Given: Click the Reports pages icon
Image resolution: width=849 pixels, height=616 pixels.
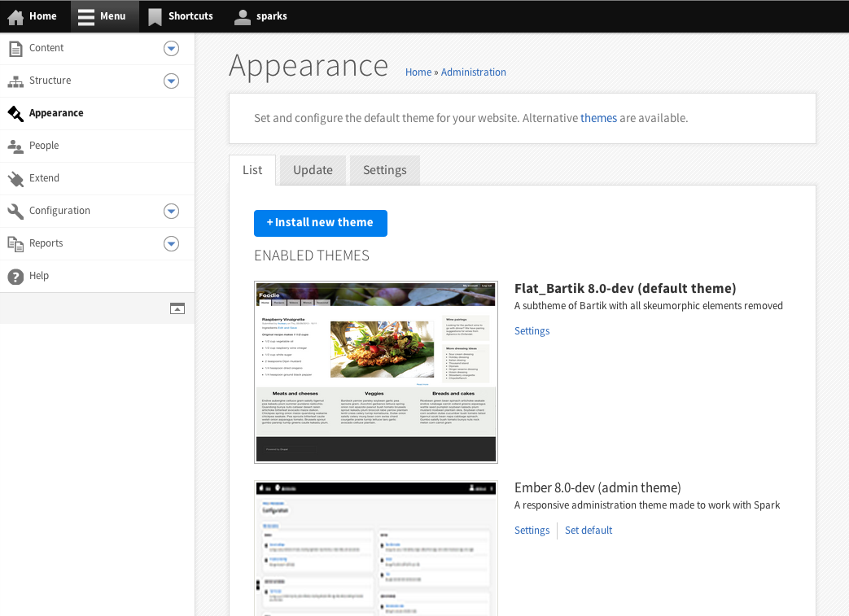Looking at the screenshot, I should tap(15, 244).
